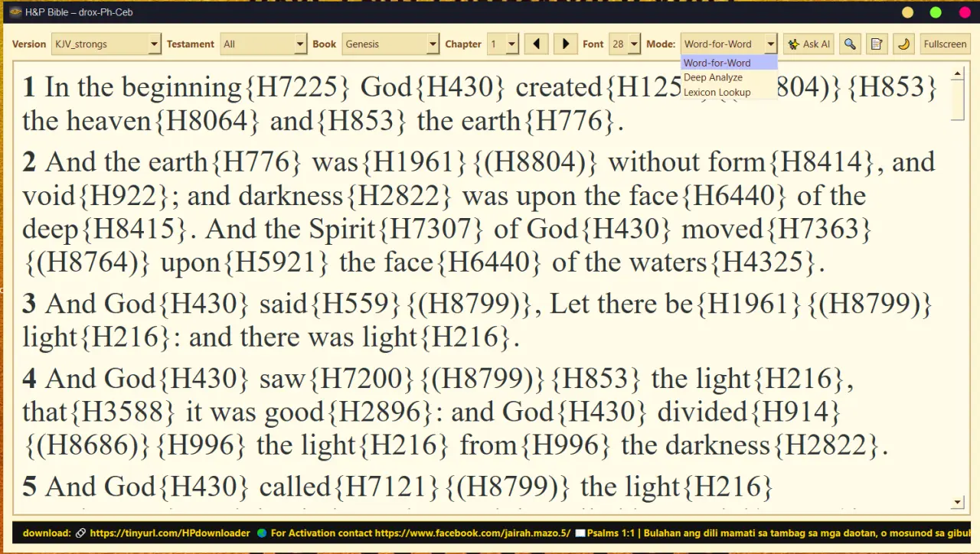This screenshot has height=554, width=980.
Task: Click verse number 3
Action: pyautogui.click(x=29, y=305)
